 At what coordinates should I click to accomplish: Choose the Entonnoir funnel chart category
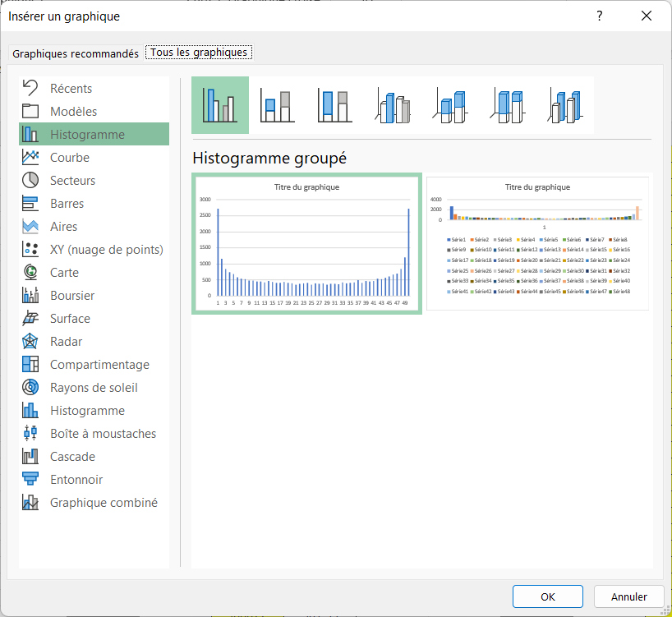pos(94,480)
